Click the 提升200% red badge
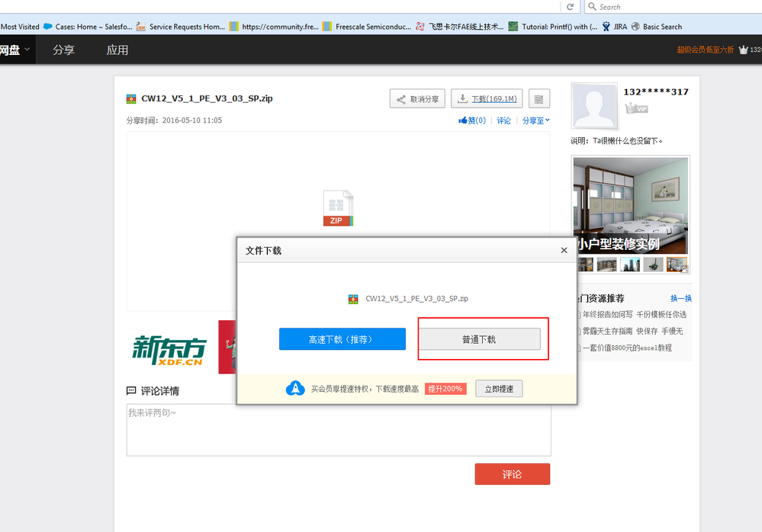The image size is (762, 532). click(x=445, y=388)
